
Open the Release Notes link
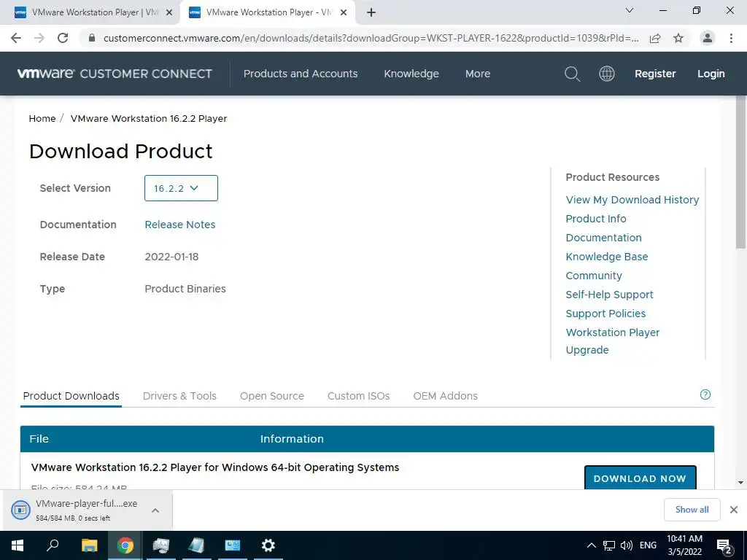179,225
